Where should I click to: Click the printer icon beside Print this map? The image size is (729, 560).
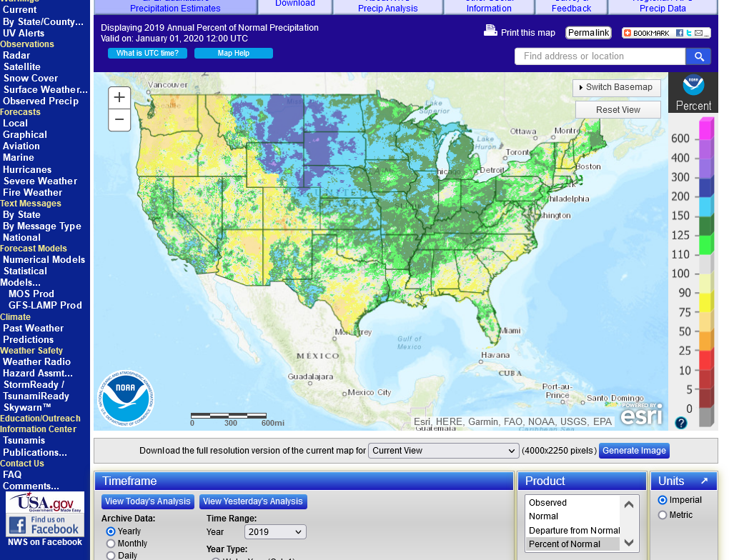click(490, 31)
